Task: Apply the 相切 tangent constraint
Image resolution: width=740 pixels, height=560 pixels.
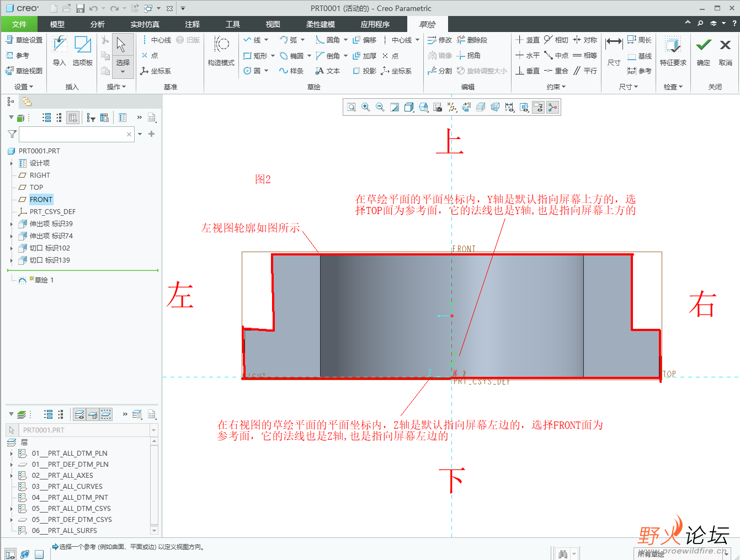Action: pyautogui.click(x=556, y=40)
